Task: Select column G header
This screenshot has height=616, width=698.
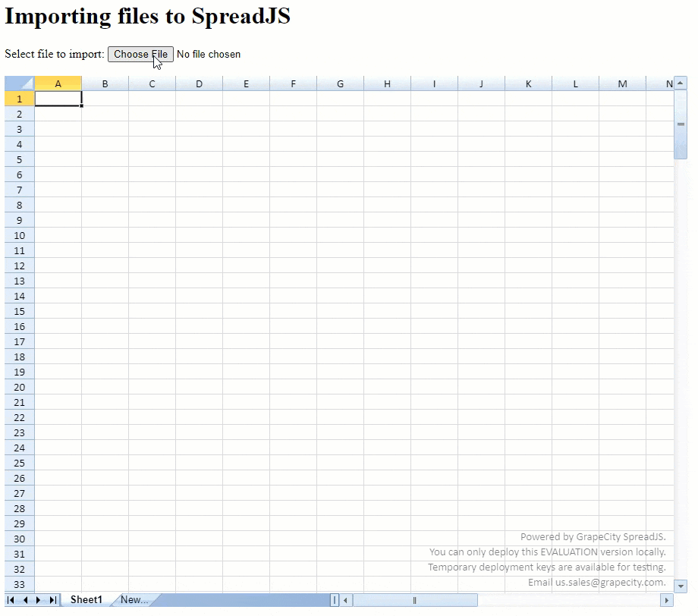Action: tap(340, 83)
